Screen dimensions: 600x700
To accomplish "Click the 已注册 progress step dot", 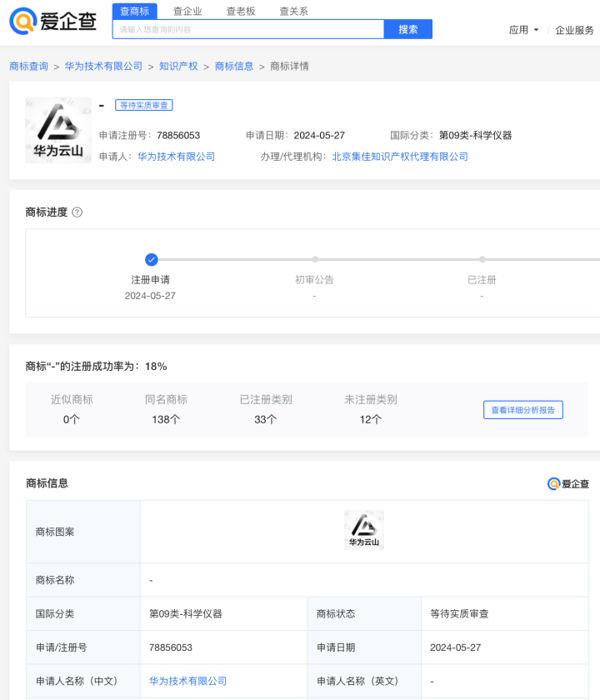I will point(482,259).
